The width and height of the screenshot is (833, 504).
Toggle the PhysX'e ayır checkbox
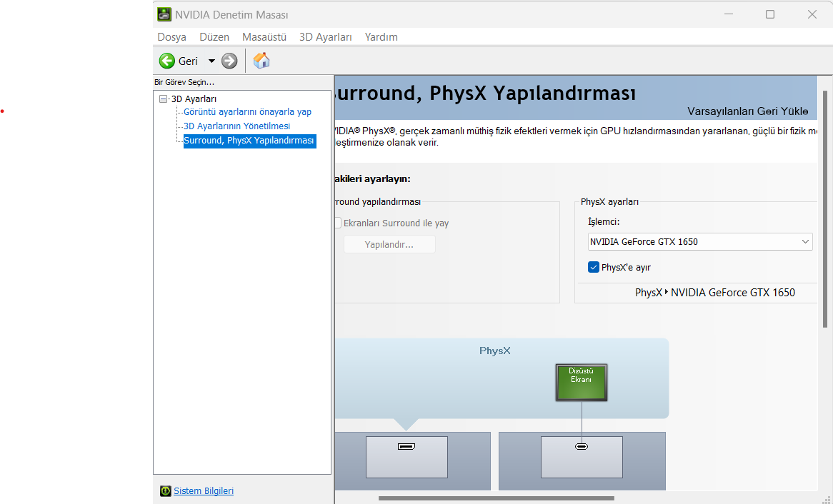[x=594, y=267]
